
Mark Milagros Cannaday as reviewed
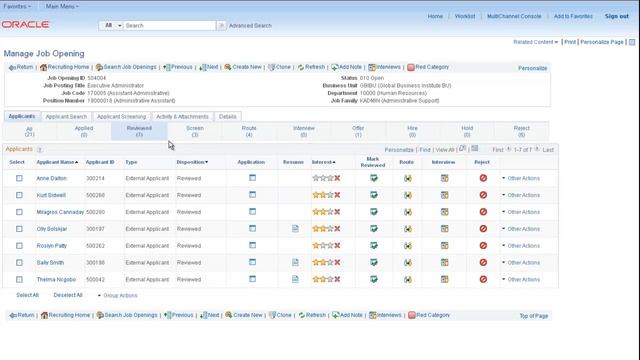pyautogui.click(x=373, y=212)
